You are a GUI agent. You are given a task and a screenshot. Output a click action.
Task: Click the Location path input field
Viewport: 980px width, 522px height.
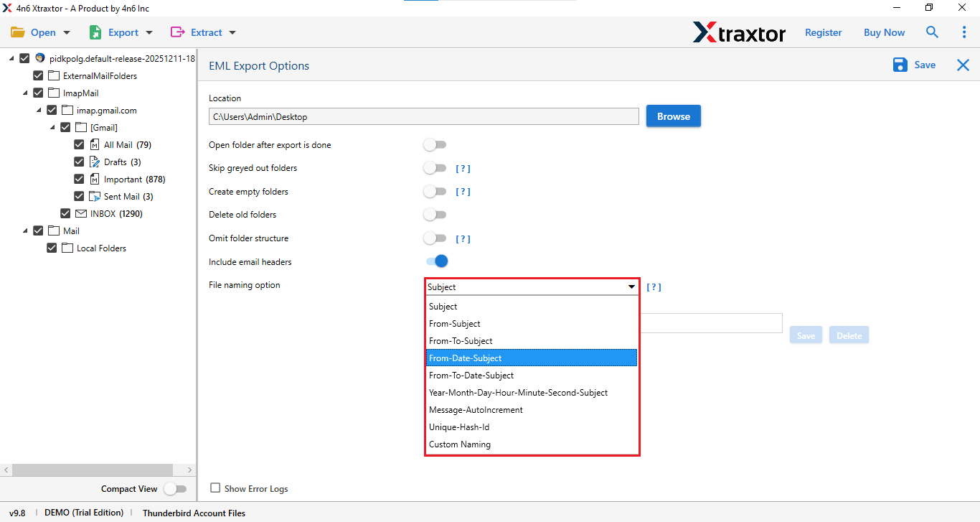pyautogui.click(x=423, y=116)
